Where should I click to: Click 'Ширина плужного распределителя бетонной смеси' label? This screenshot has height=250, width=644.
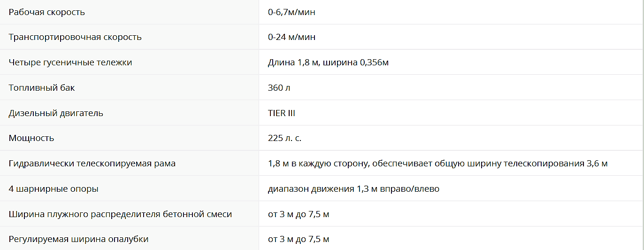click(120, 214)
